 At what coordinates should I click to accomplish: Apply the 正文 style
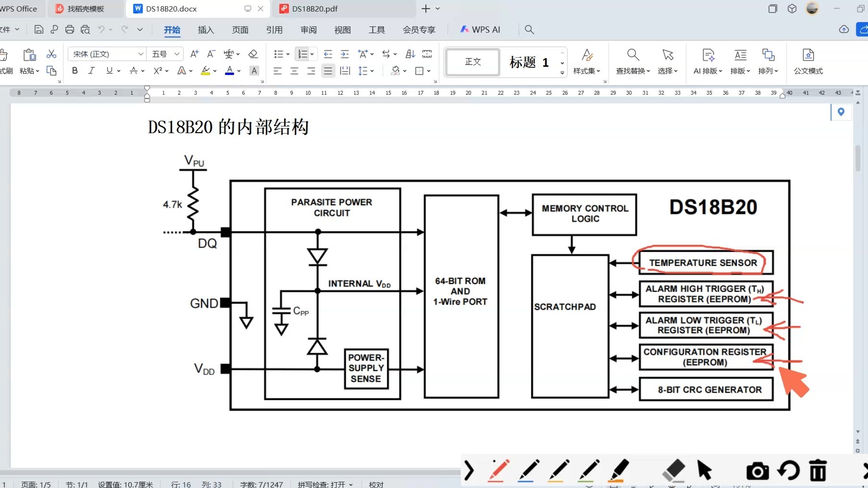pos(473,62)
